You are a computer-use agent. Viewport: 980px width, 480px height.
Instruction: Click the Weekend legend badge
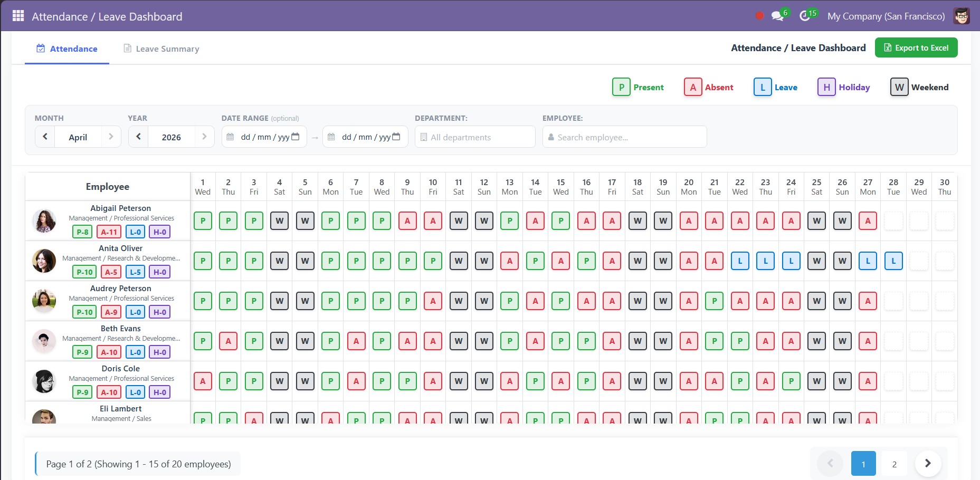point(899,87)
